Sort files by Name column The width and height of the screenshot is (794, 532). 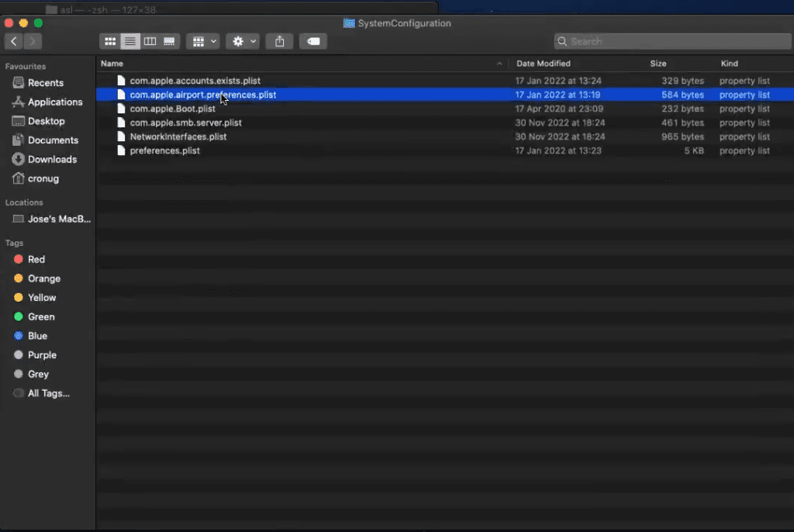tap(112, 64)
